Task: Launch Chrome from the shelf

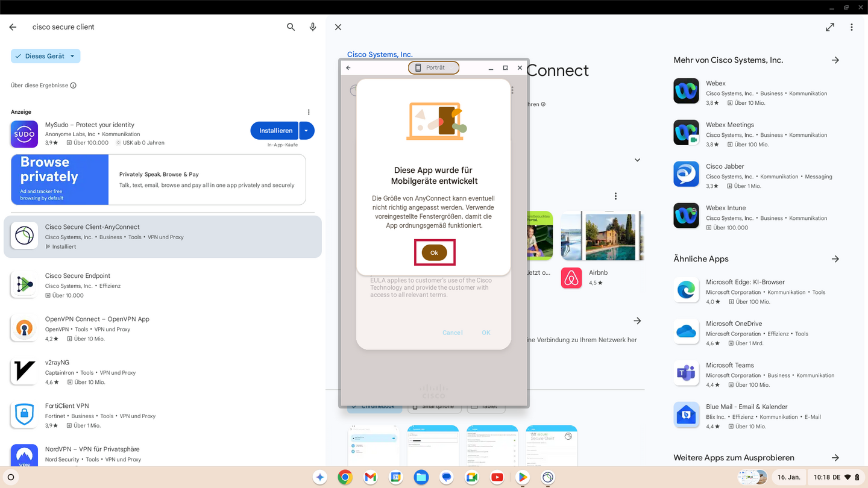Action: pos(345,477)
